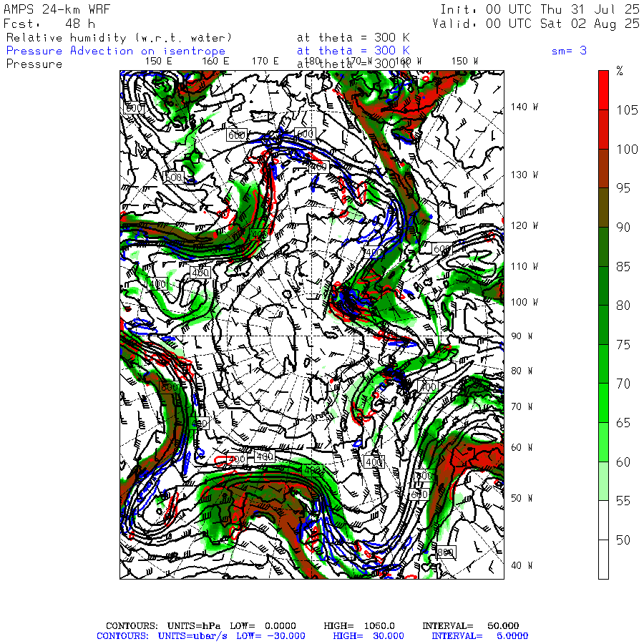Click the '120 W' longitude label
The width and height of the screenshot is (644, 644).
click(525, 225)
